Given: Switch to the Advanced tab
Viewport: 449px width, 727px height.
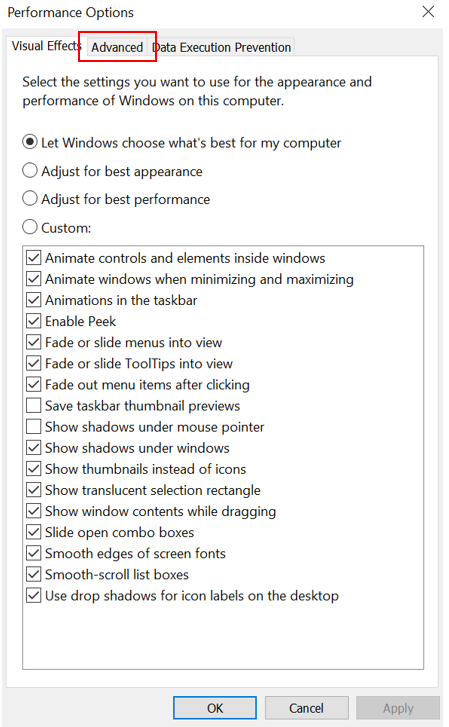Looking at the screenshot, I should click(x=117, y=47).
